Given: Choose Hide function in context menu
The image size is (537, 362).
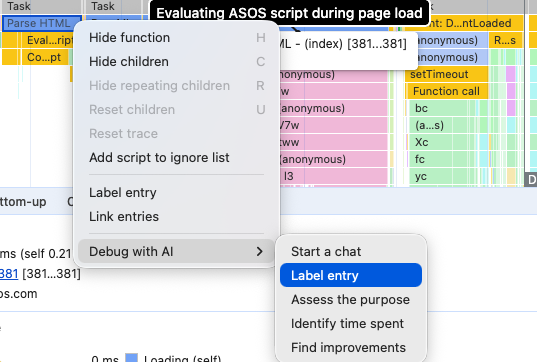Looking at the screenshot, I should tap(176, 38).
